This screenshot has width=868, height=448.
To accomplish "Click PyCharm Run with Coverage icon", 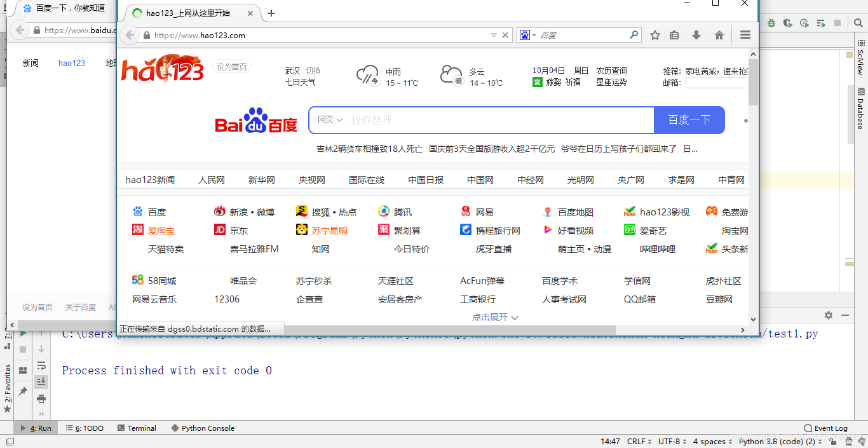I will 788,23.
